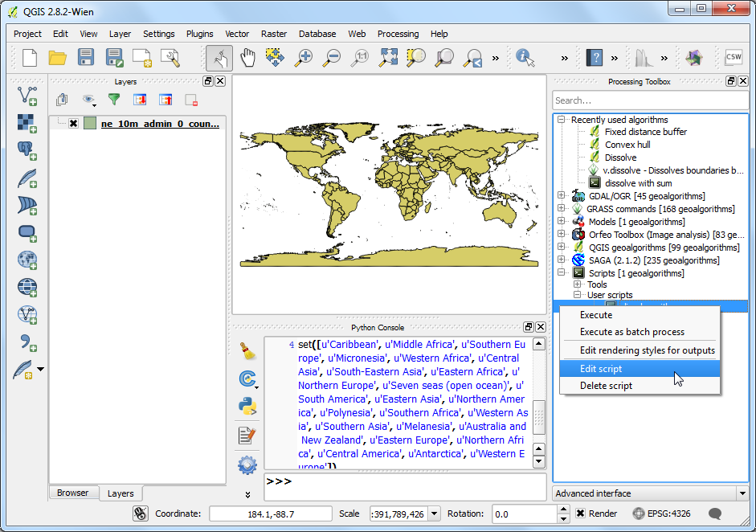Choose Edit script from context menu
This screenshot has width=756, height=532.
tap(640, 369)
